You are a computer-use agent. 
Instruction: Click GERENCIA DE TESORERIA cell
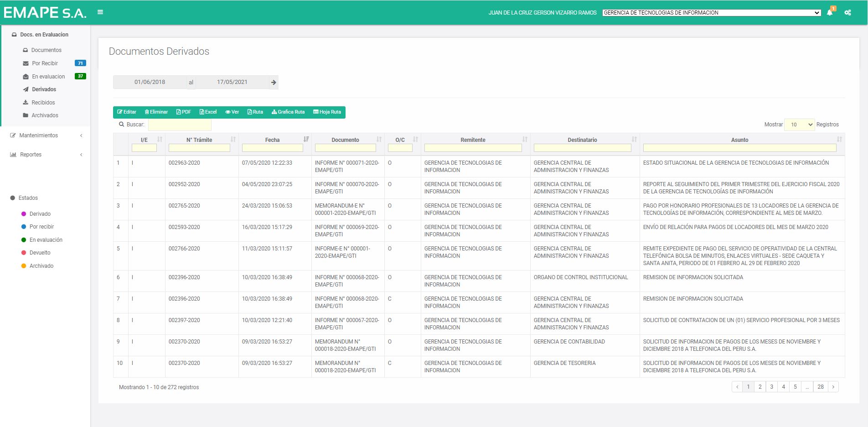pos(585,367)
